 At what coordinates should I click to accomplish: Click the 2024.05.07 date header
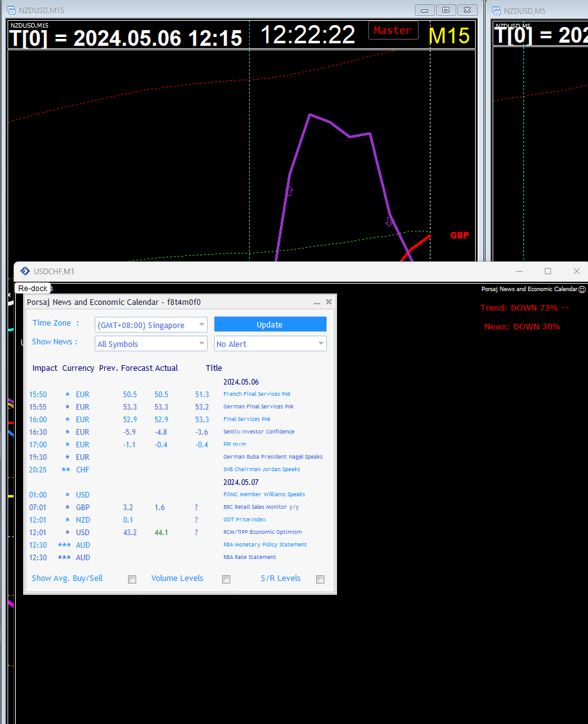(241, 482)
